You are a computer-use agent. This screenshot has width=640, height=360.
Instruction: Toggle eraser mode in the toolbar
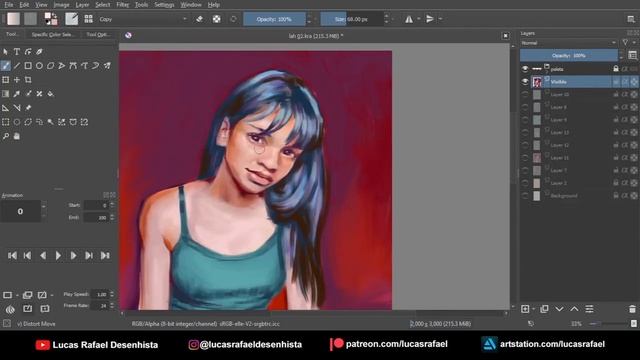[199, 19]
